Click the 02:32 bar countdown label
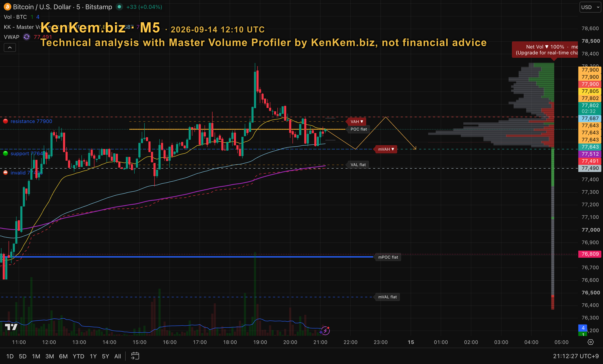This screenshot has height=364, width=603. [x=589, y=111]
